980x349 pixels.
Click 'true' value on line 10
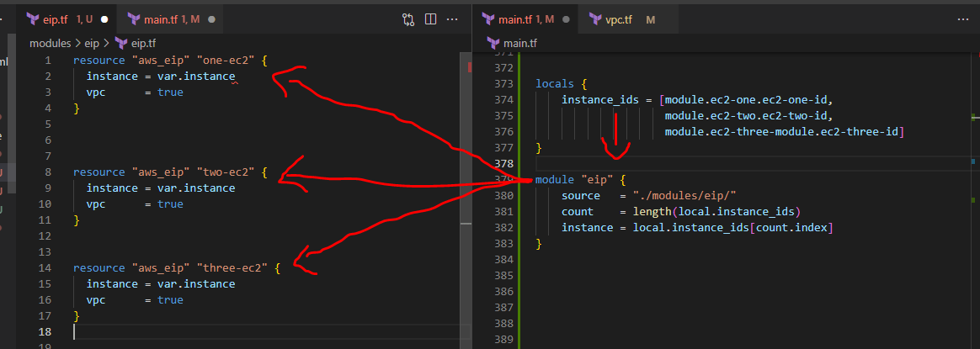pyautogui.click(x=170, y=204)
